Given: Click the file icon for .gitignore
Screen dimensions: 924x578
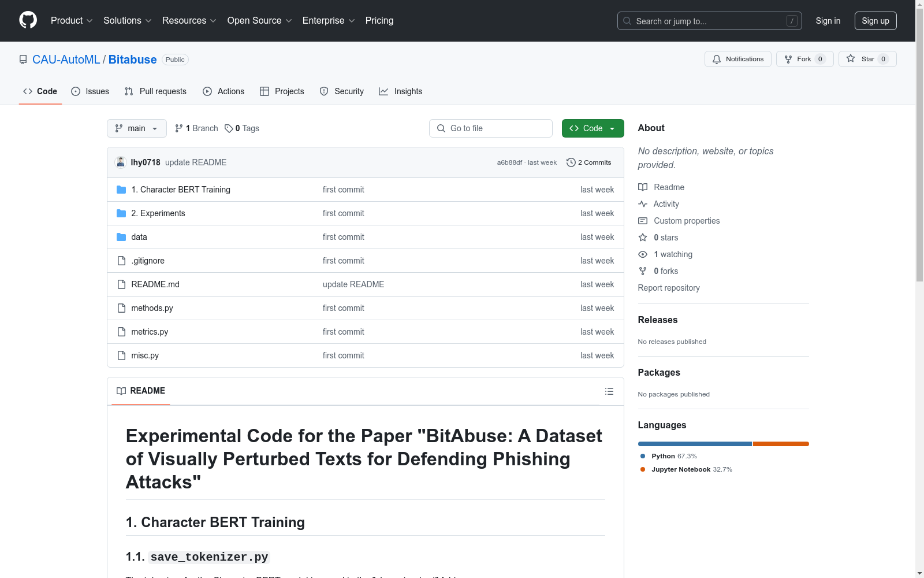Looking at the screenshot, I should (121, 261).
